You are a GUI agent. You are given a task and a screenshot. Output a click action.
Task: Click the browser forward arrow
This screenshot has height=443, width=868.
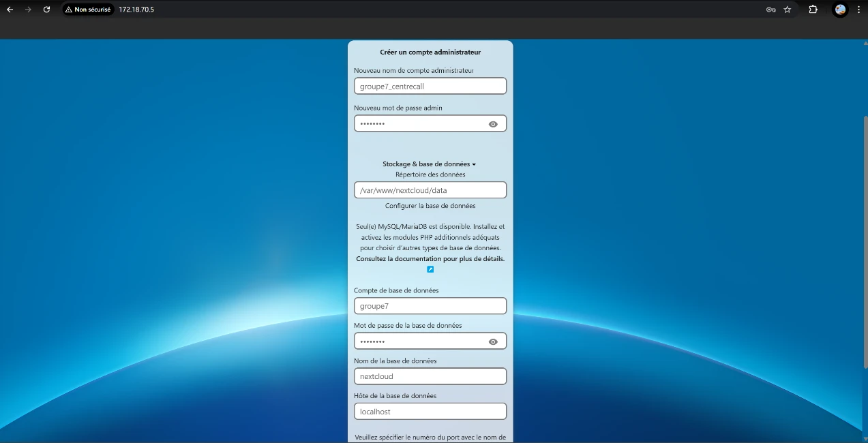tap(28, 10)
